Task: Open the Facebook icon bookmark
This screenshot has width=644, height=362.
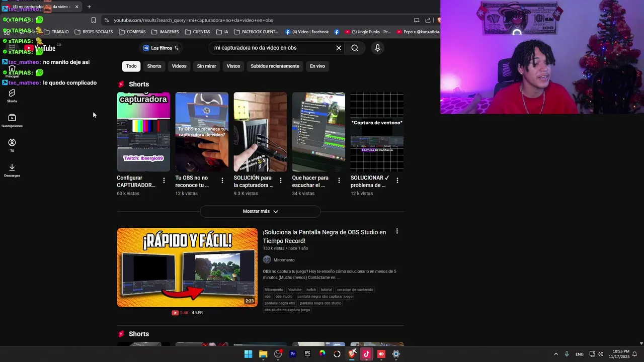Action: click(x=337, y=32)
